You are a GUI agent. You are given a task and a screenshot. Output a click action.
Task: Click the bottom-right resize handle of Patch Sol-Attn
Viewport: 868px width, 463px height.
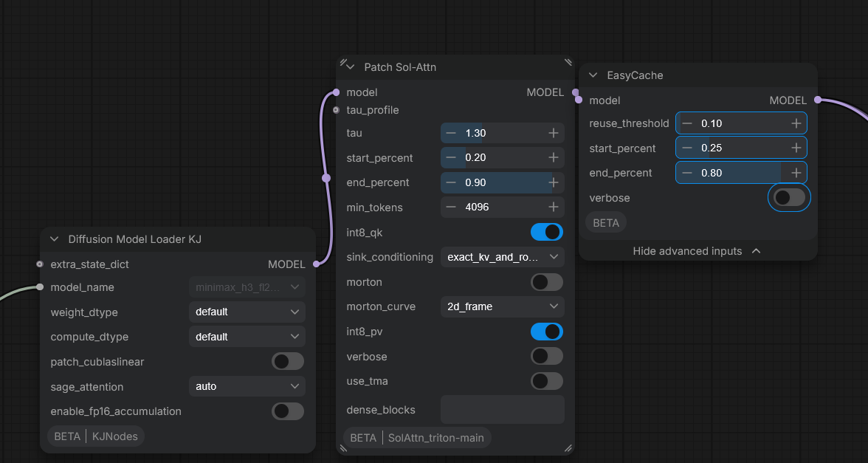[x=568, y=449]
